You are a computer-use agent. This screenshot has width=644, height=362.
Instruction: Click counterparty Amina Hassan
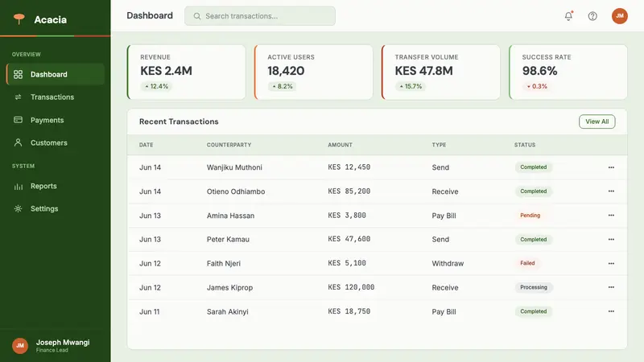pyautogui.click(x=230, y=216)
